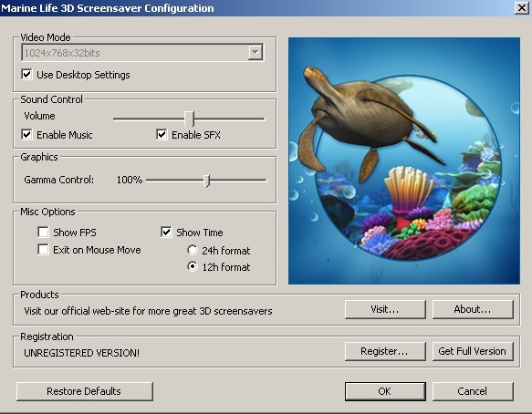This screenshot has width=532, height=414.
Task: Click Restore Defaults button
Action: coord(85,391)
